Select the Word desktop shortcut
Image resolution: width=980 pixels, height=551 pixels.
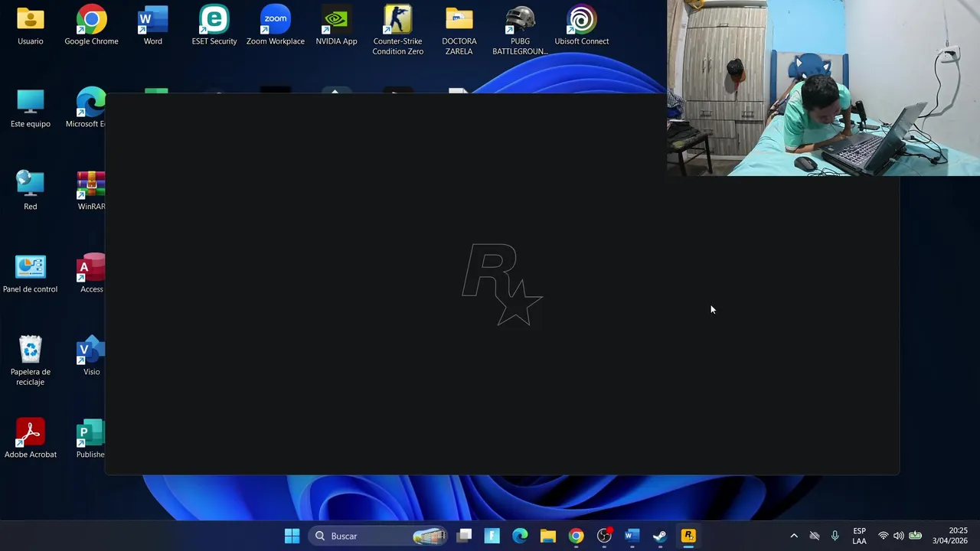tap(153, 25)
